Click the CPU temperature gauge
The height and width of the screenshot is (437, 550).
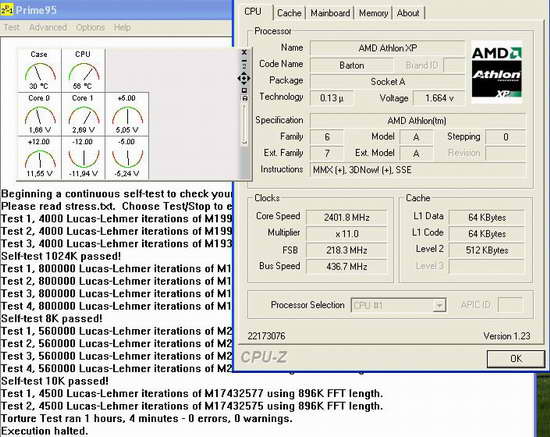(83, 70)
